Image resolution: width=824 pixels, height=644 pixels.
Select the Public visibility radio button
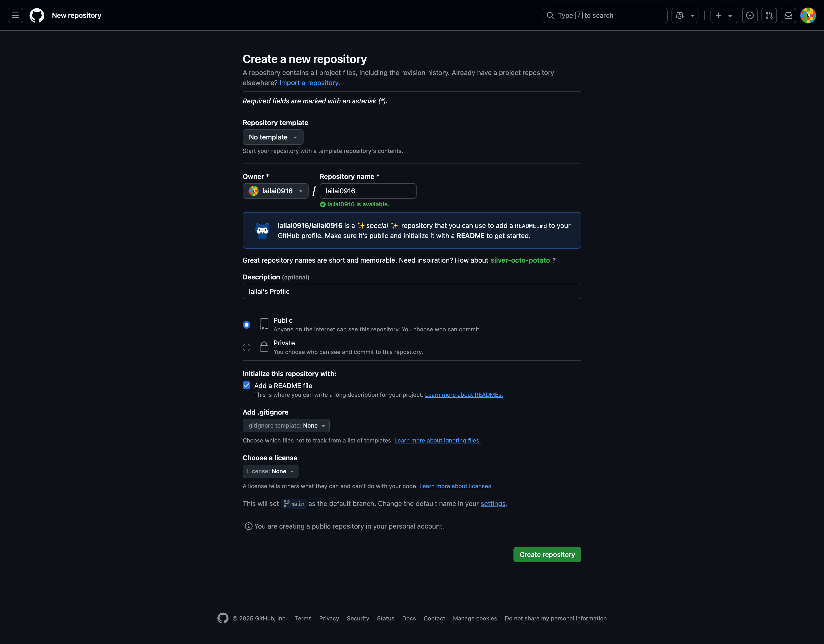246,325
